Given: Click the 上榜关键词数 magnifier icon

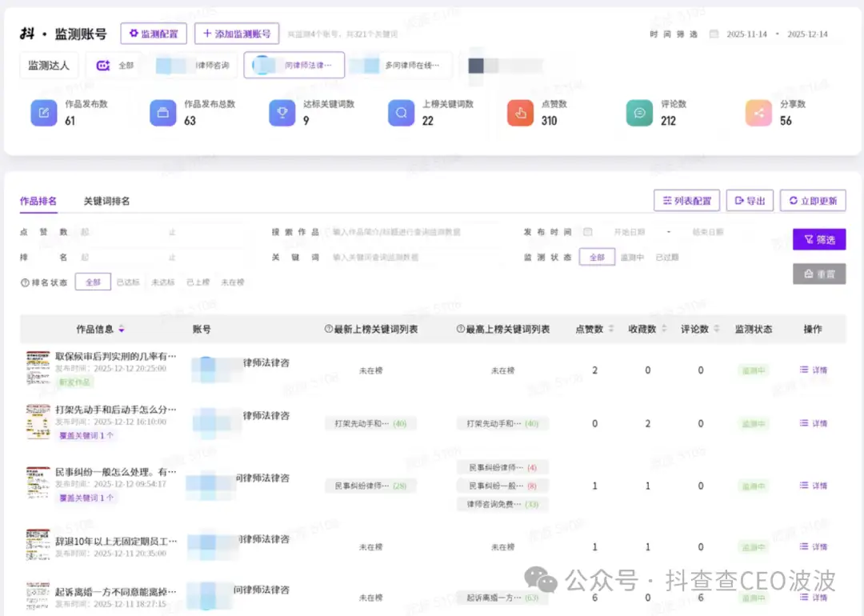Looking at the screenshot, I should (401, 113).
